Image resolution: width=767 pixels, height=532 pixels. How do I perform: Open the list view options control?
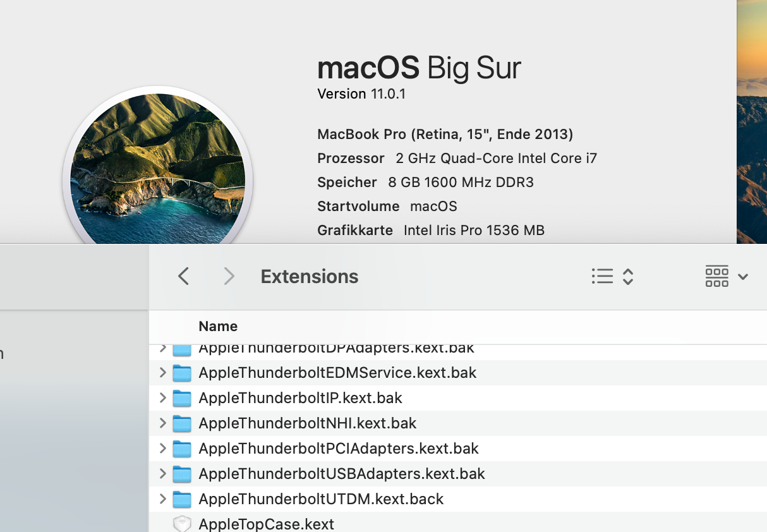click(612, 276)
